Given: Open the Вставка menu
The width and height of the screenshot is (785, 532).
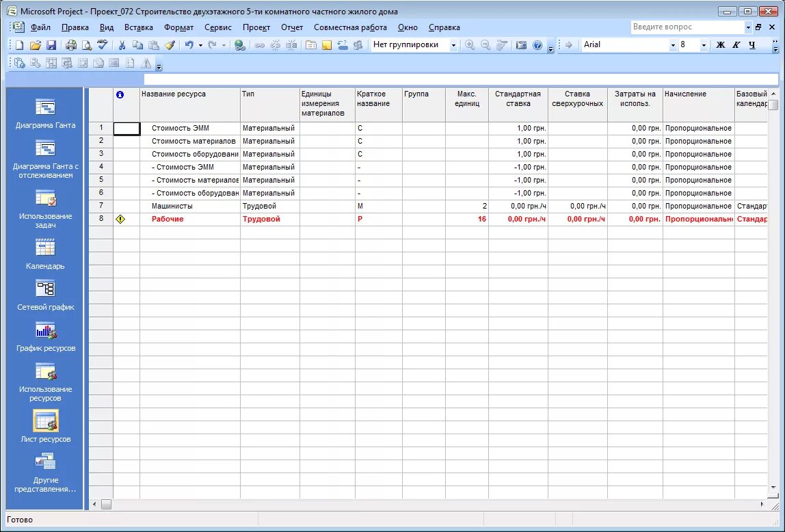Looking at the screenshot, I should click(x=139, y=27).
